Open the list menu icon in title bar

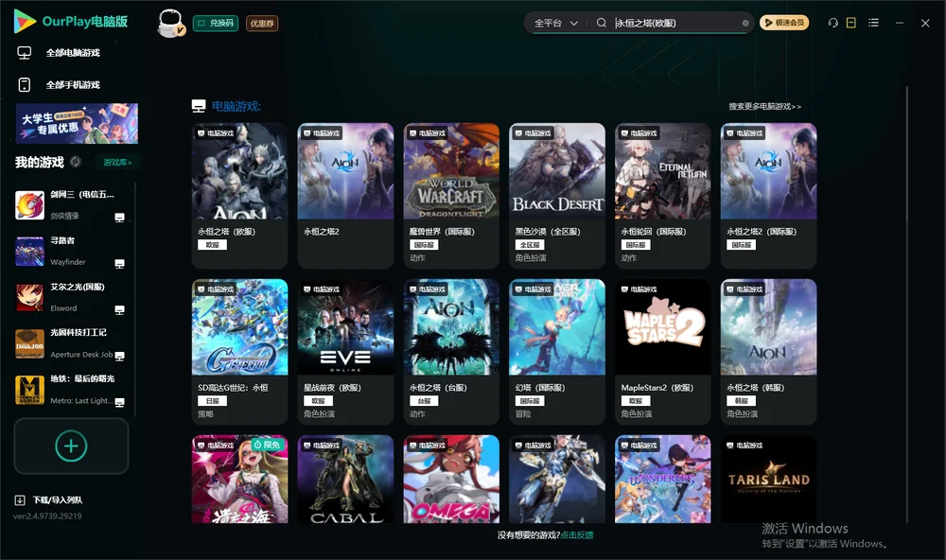(873, 23)
